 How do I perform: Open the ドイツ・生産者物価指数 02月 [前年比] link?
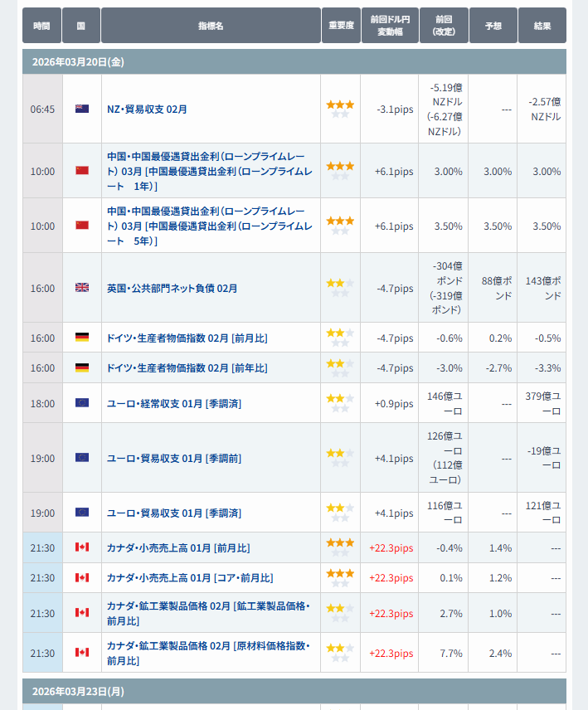click(187, 367)
